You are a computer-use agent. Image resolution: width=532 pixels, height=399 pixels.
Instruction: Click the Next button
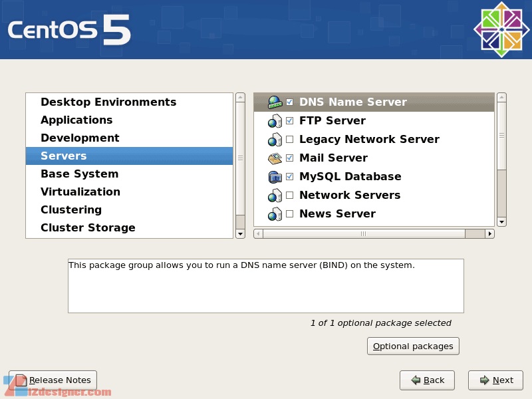click(x=495, y=380)
